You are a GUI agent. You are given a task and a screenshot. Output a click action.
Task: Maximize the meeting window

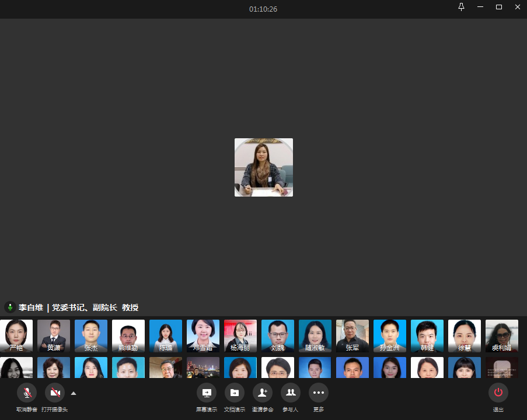(x=499, y=7)
